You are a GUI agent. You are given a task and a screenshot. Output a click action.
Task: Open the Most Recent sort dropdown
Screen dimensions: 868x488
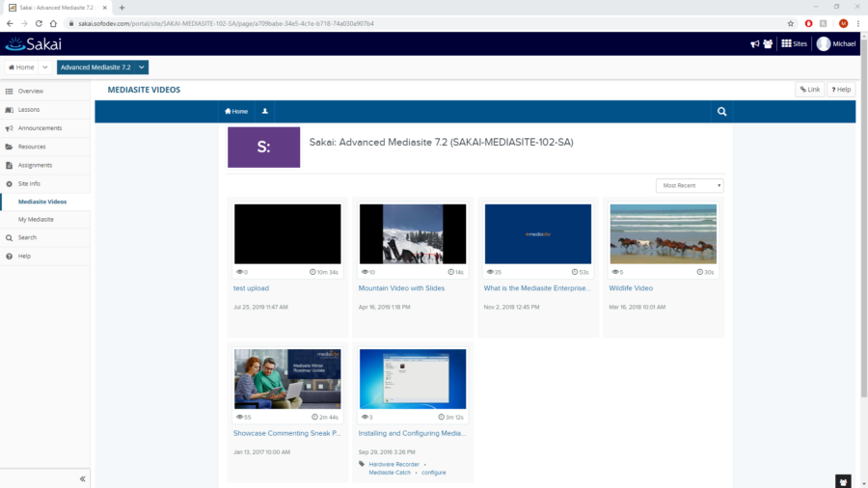(x=690, y=185)
